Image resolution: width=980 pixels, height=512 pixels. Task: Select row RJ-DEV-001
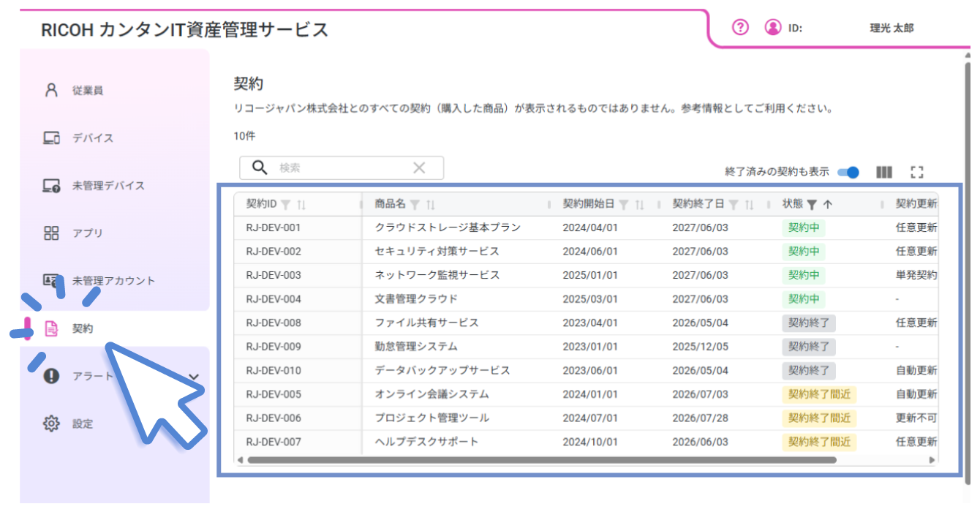click(586, 227)
